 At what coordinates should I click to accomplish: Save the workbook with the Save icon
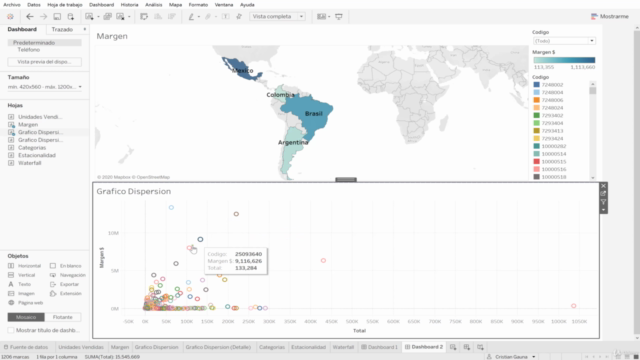(57, 17)
